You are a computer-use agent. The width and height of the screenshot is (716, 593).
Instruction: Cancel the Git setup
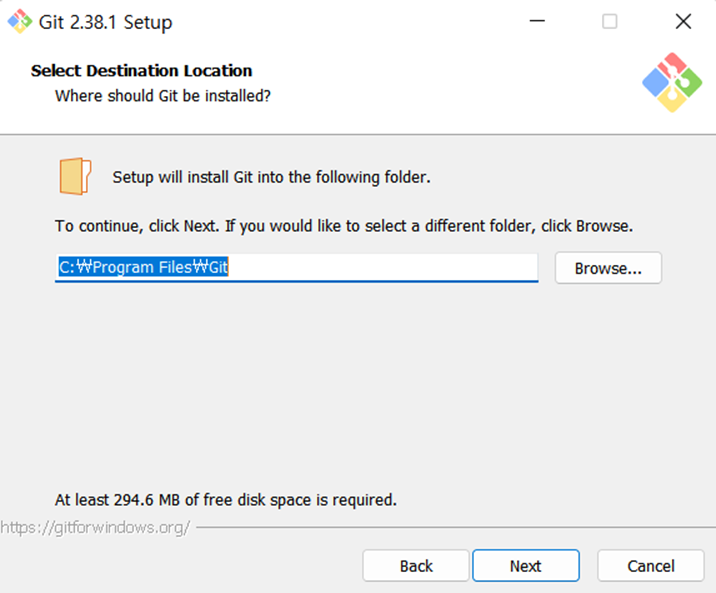click(650, 566)
